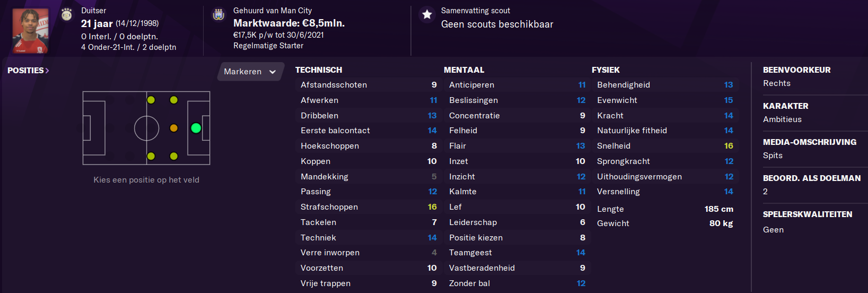Select the top-left yellow-green pitch position dot
868x293 pixels.
pyautogui.click(x=151, y=100)
